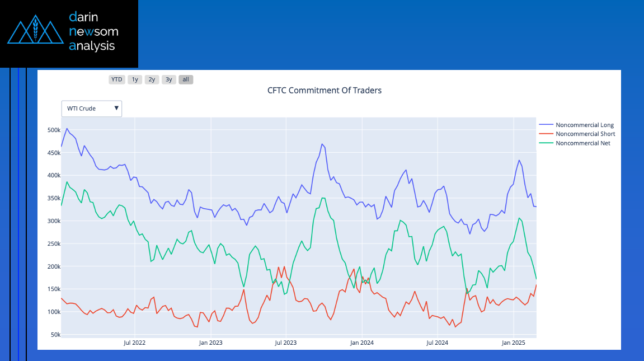Click the red line legend swatch
This screenshot has height=361, width=644.
pyautogui.click(x=546, y=134)
